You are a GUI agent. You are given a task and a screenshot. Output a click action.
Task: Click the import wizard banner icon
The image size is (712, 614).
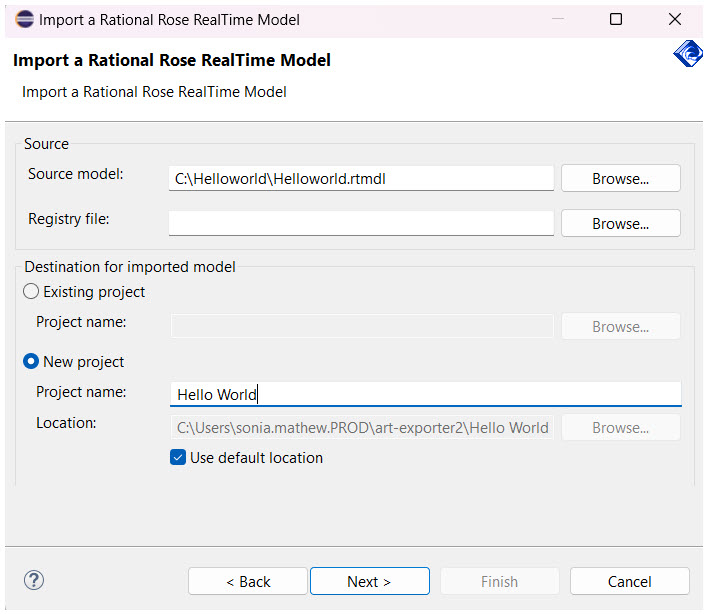click(687, 54)
